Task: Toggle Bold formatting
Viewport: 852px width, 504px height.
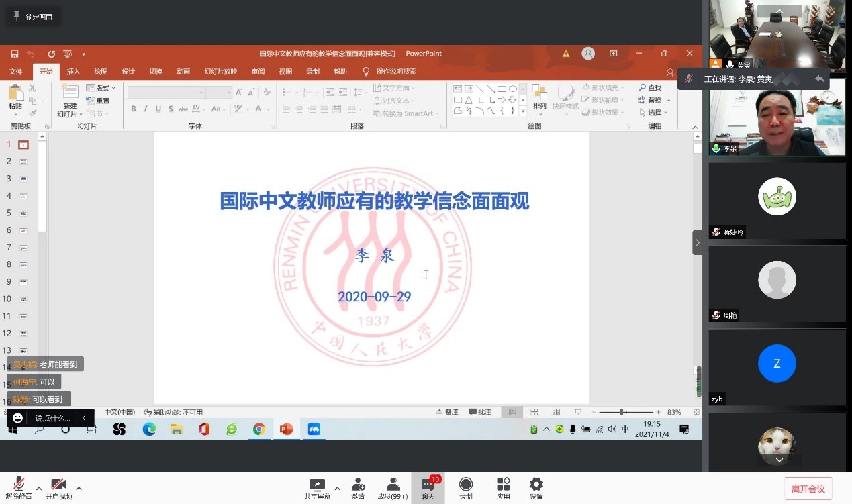Action: (x=134, y=109)
